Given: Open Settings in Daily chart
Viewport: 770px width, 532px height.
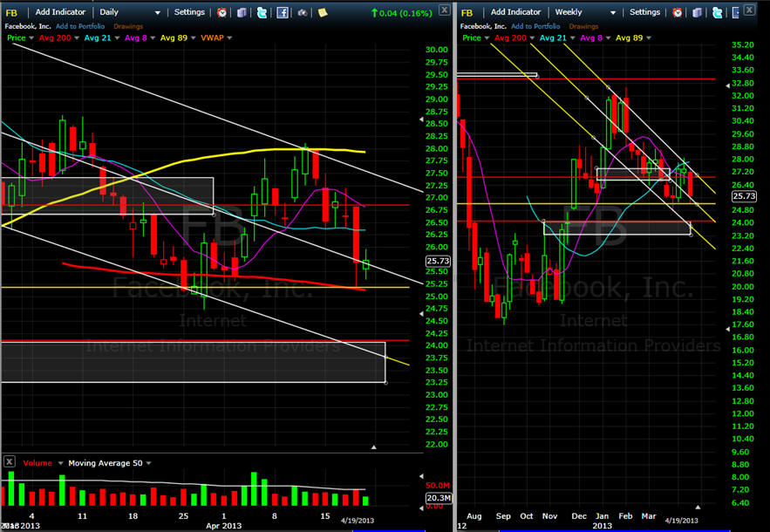Looking at the screenshot, I should [189, 12].
